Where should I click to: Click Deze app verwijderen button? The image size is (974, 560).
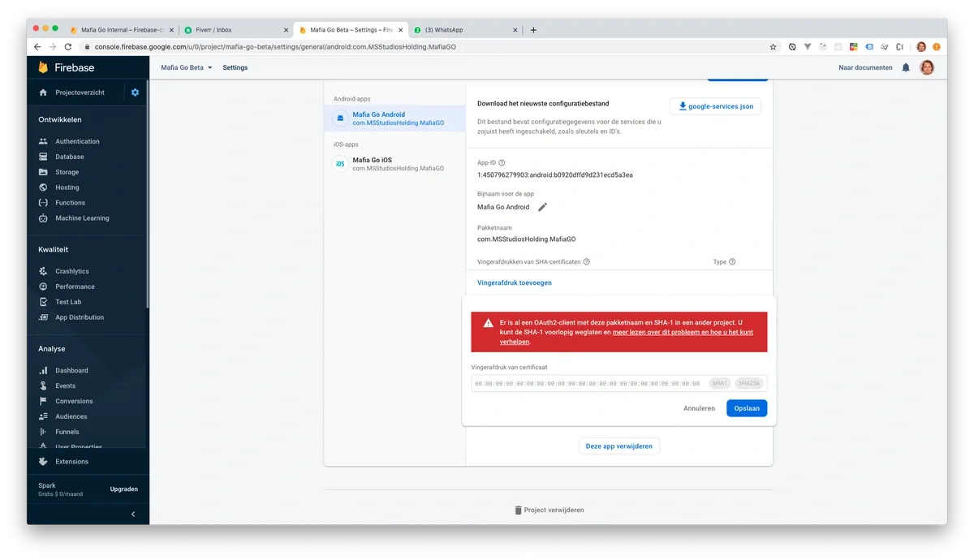(x=619, y=446)
